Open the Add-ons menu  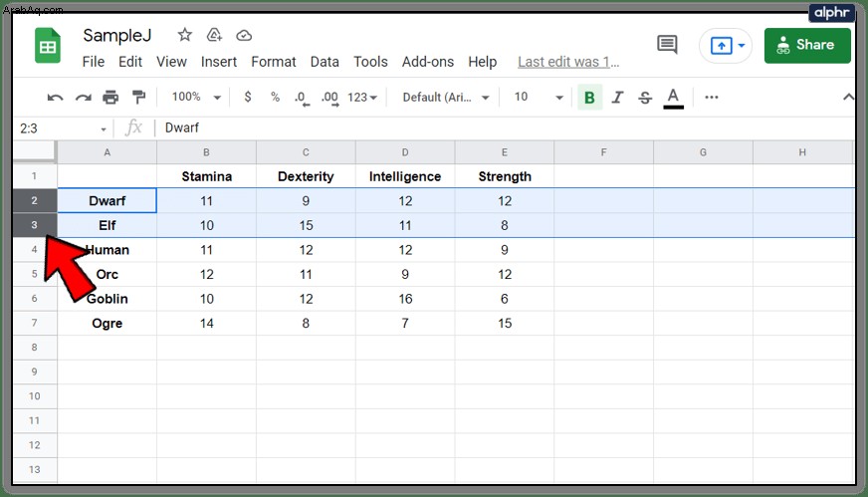(x=428, y=62)
